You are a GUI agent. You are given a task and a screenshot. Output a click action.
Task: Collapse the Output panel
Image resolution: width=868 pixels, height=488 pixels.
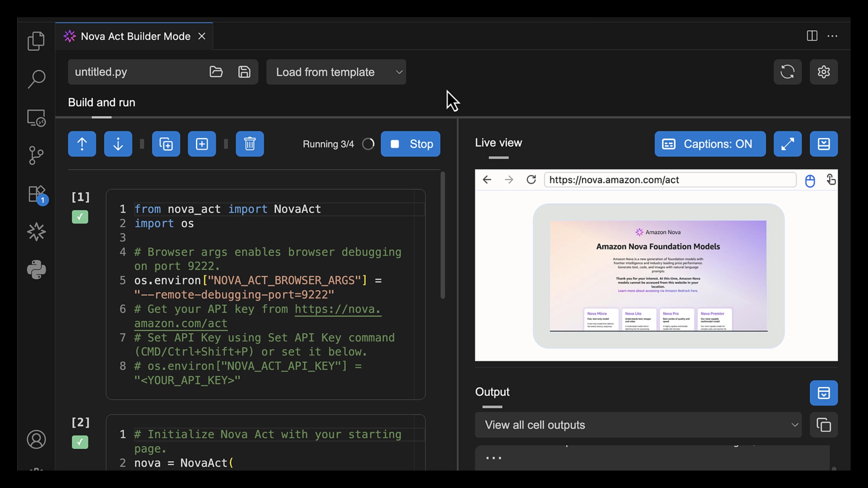point(823,393)
